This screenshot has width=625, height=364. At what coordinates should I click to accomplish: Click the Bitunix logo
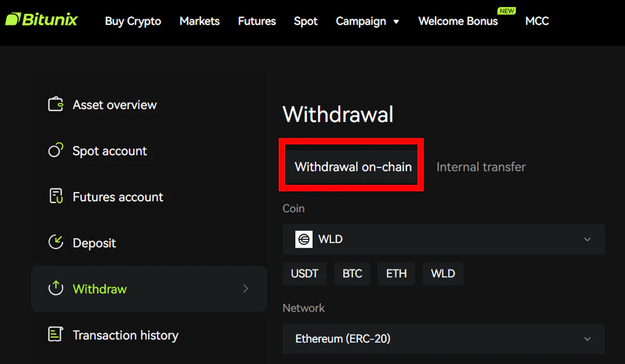(x=41, y=20)
